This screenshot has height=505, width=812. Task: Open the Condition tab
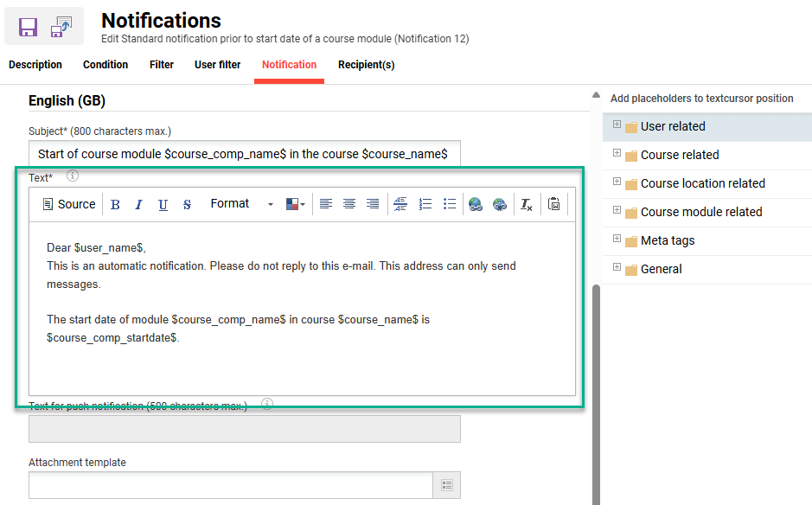(105, 64)
